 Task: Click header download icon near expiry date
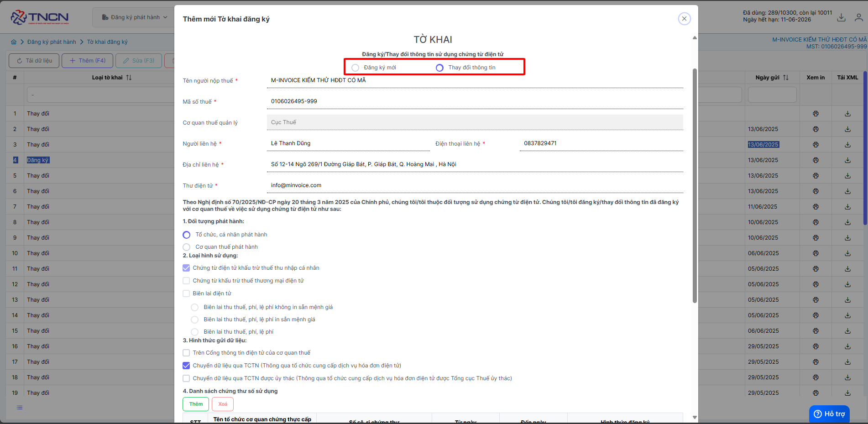coord(842,18)
